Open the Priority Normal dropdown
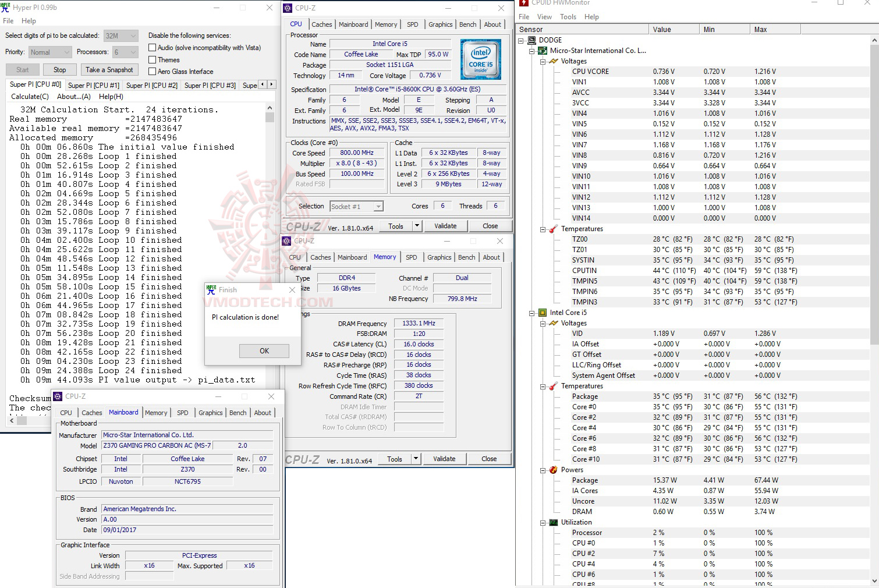 tap(50, 52)
